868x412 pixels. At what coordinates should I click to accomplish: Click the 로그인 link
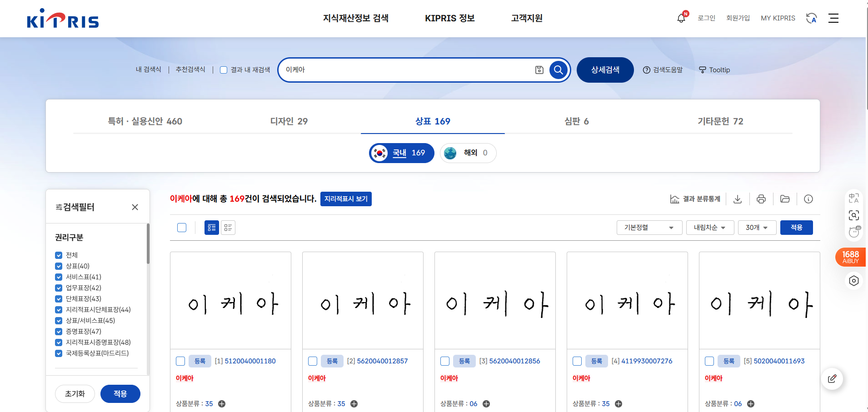pyautogui.click(x=707, y=18)
